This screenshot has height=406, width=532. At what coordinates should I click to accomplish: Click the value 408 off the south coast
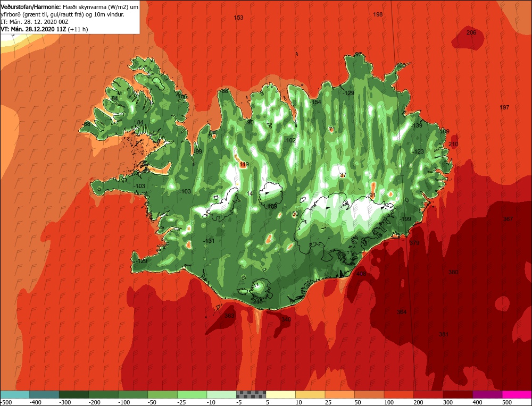[x=361, y=274]
